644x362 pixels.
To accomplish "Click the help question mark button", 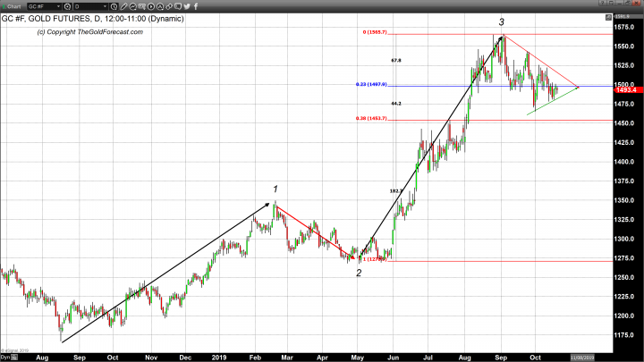I will pyautogui.click(x=602, y=3).
